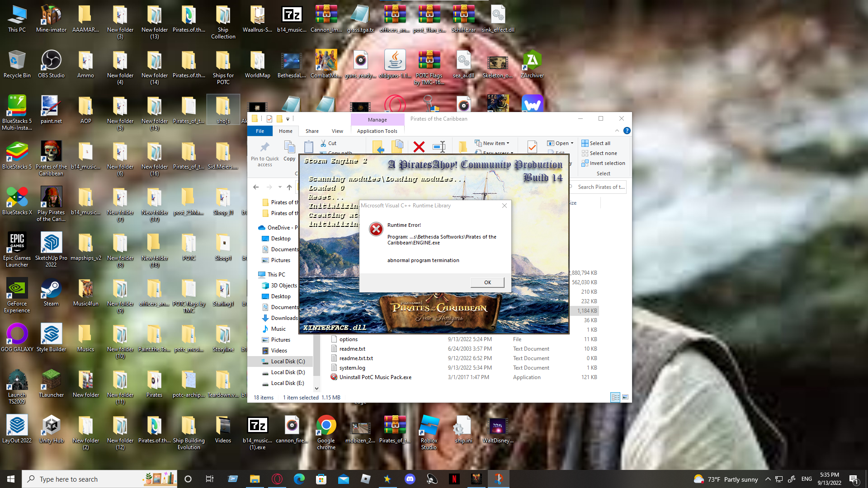Image resolution: width=868 pixels, height=488 pixels.
Task: Expand the Open dropdown arrow in ribbon
Action: 572,143
